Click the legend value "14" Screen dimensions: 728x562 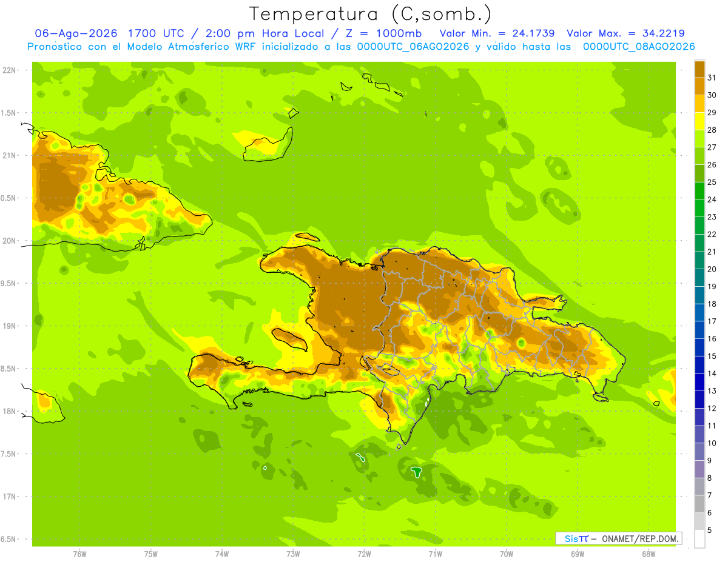point(712,373)
